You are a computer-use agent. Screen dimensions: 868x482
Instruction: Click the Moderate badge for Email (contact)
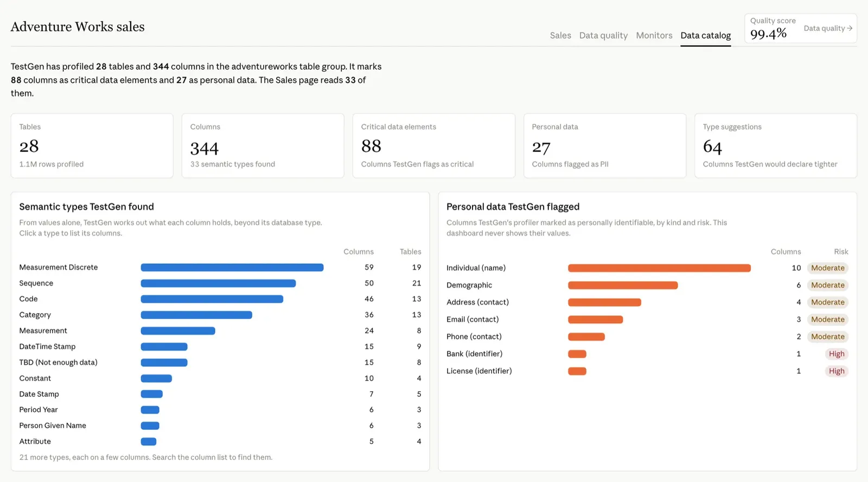(x=828, y=320)
